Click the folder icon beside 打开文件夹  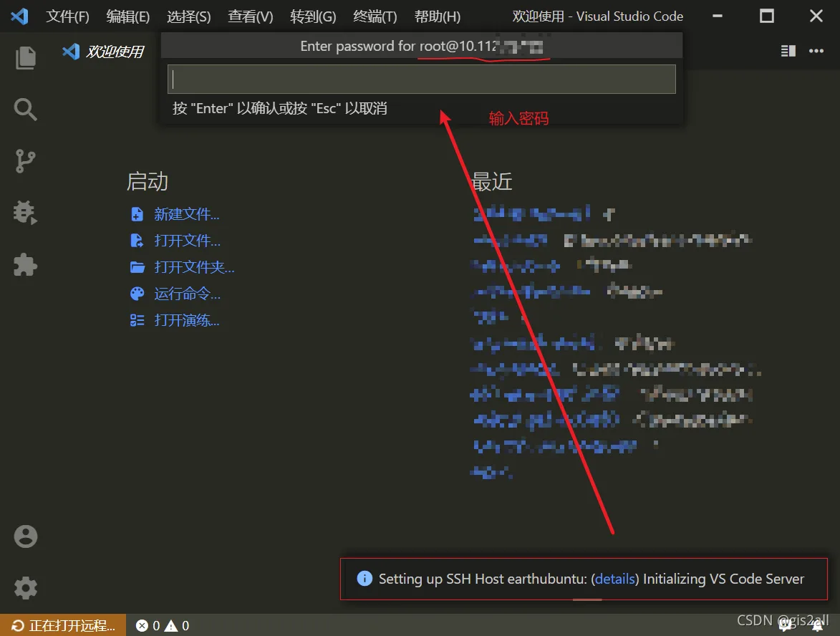click(137, 267)
